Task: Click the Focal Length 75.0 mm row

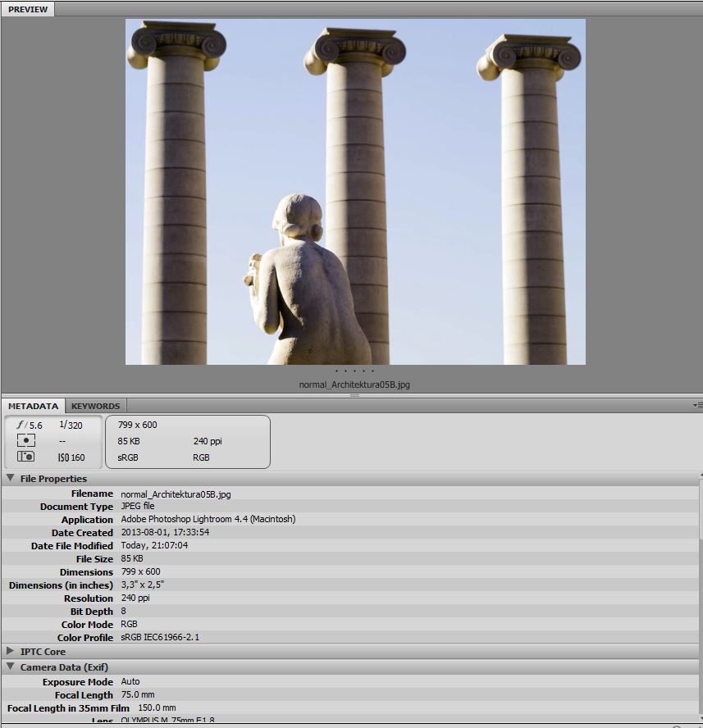Action: point(138,695)
